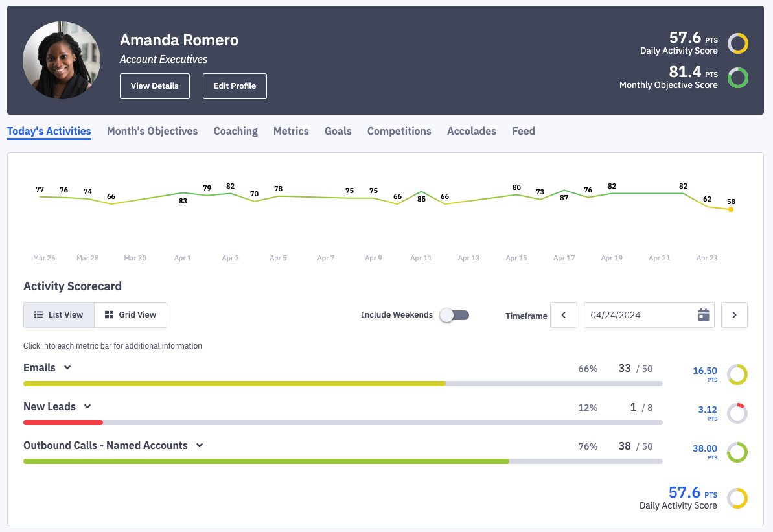Click the Edit Profile button

coord(235,86)
